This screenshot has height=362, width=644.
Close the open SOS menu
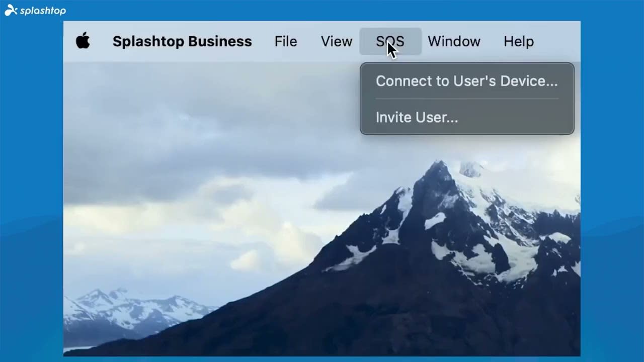(x=390, y=41)
